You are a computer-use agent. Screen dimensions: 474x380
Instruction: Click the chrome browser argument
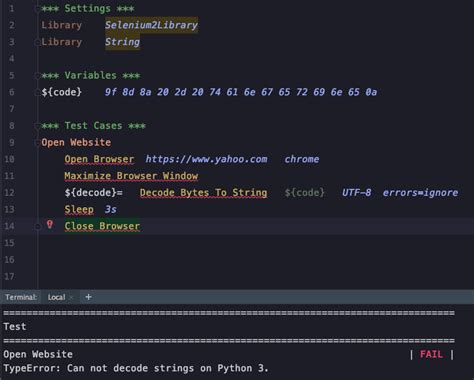pos(301,159)
